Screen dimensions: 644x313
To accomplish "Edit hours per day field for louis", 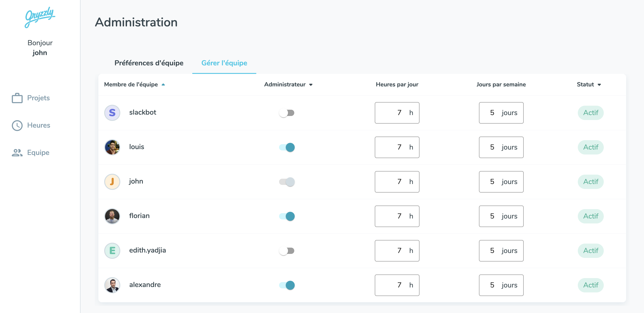I will click(x=397, y=147).
